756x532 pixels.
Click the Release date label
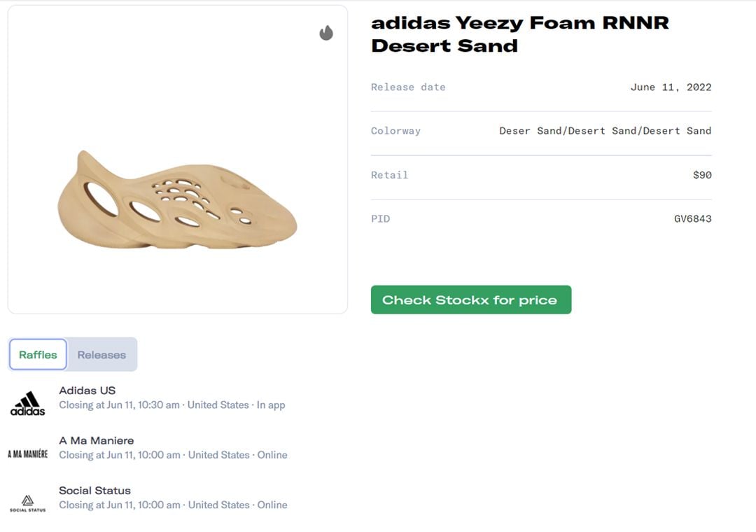[x=408, y=87]
